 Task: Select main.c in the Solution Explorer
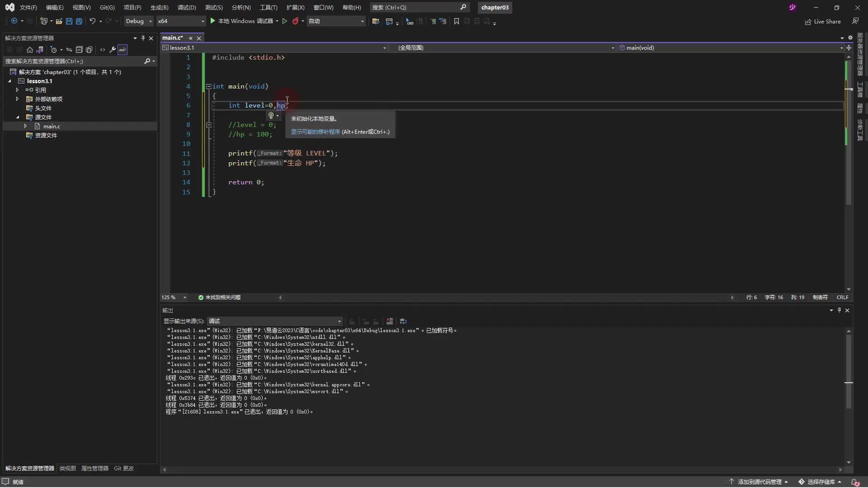pos(52,127)
